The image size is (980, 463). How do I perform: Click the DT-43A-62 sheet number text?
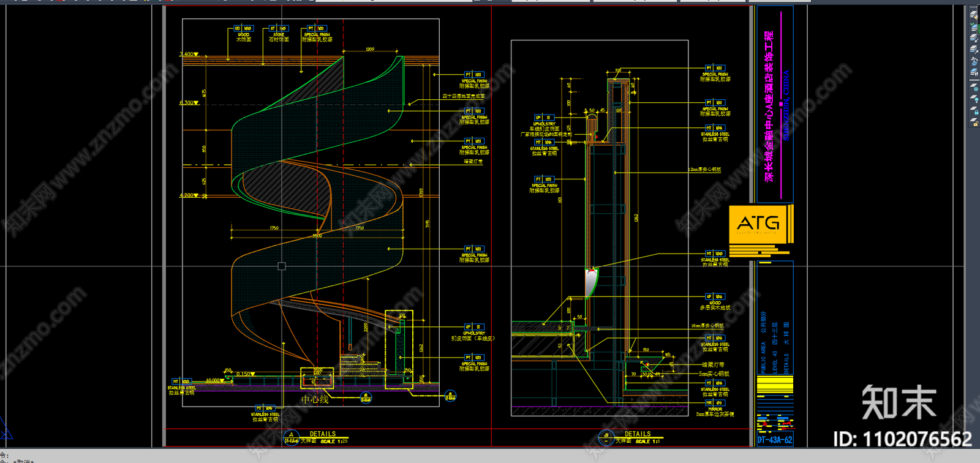tap(775, 440)
